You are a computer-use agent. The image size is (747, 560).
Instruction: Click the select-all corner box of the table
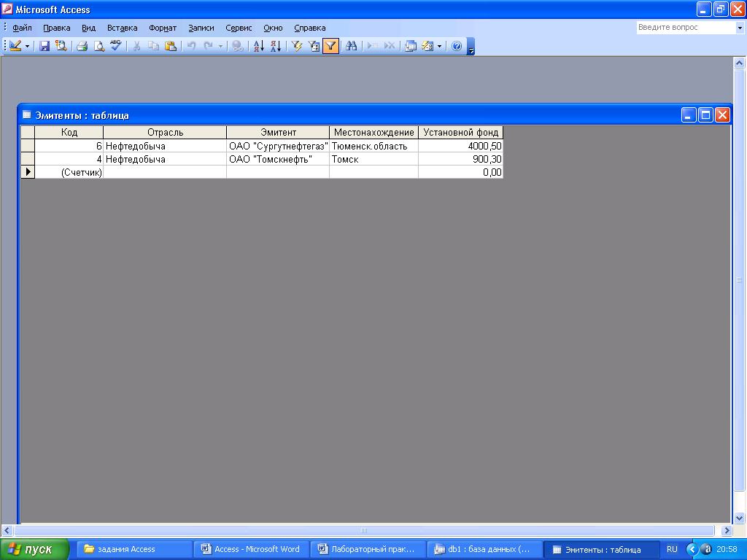(28, 133)
